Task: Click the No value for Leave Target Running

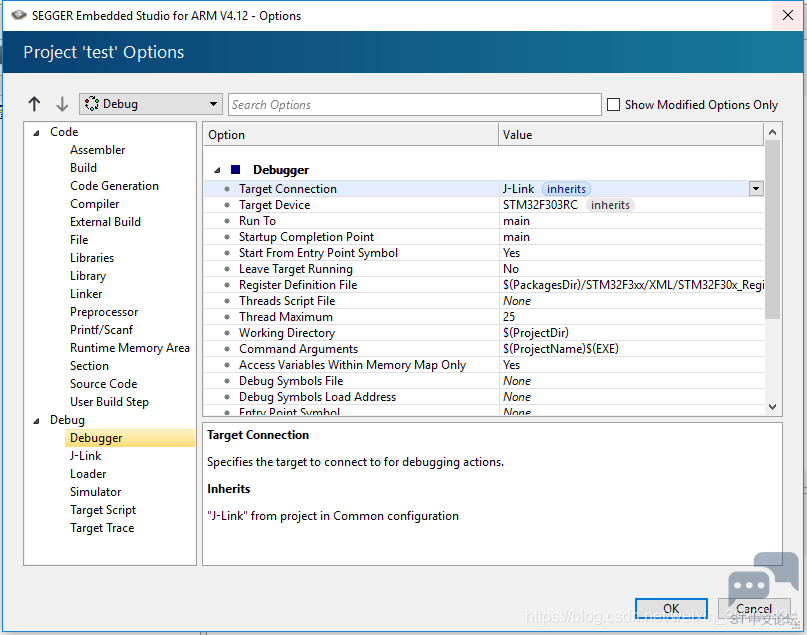Action: 511,269
